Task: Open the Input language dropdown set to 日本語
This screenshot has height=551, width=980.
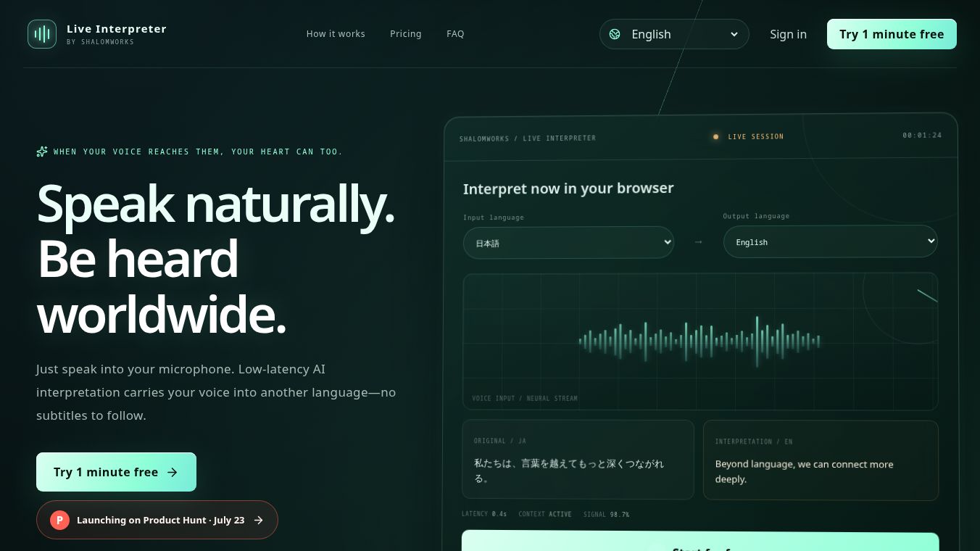Action: point(568,243)
